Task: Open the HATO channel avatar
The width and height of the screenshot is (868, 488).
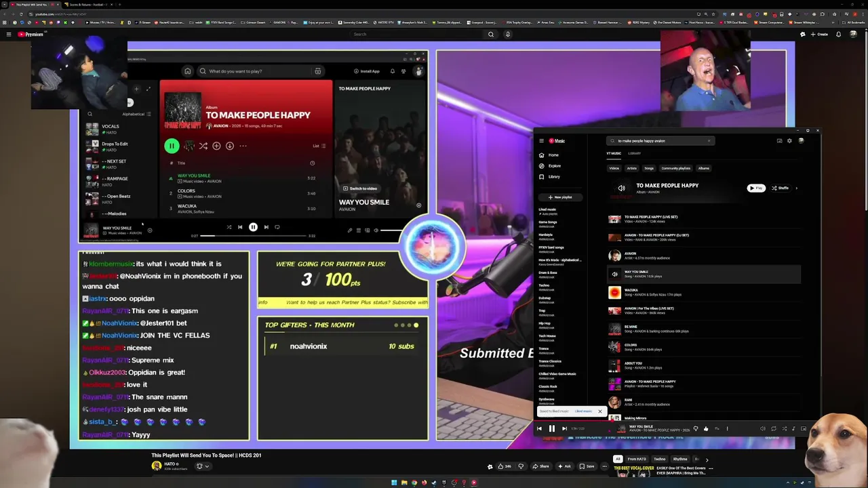Action: pyautogui.click(x=156, y=466)
